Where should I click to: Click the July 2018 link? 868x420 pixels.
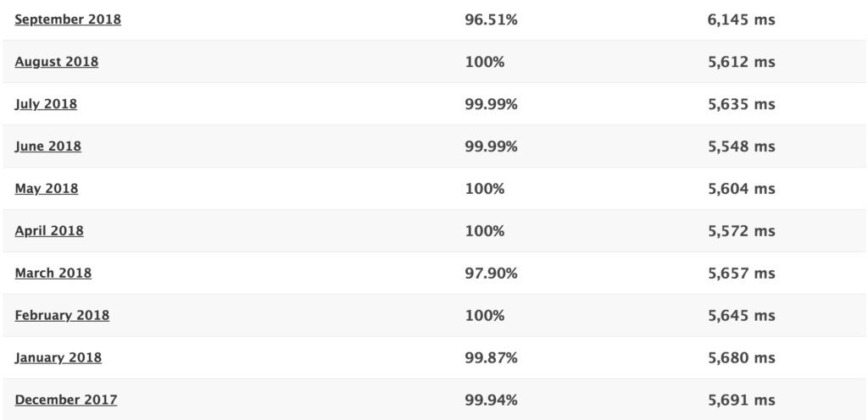(46, 104)
